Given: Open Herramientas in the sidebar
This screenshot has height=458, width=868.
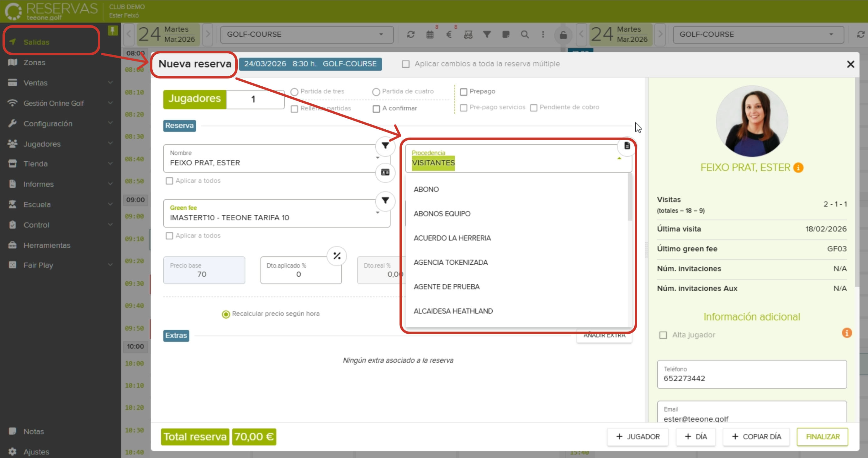Looking at the screenshot, I should tap(47, 245).
